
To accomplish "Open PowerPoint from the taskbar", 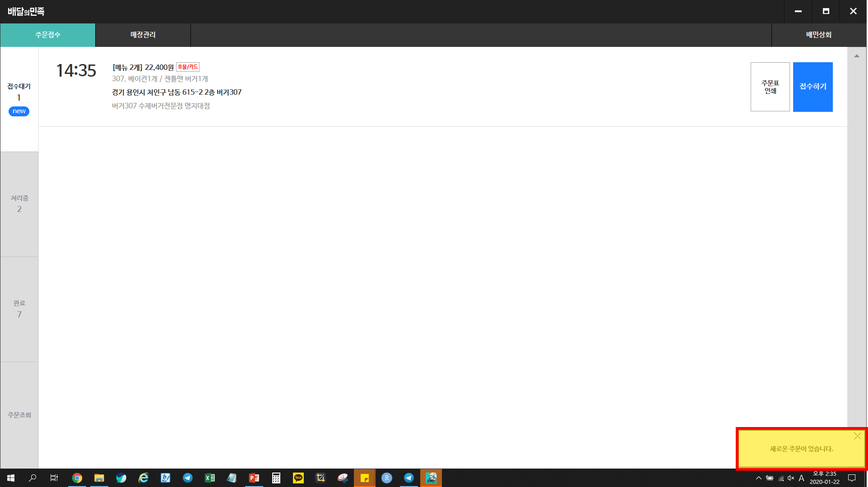I will [x=254, y=478].
